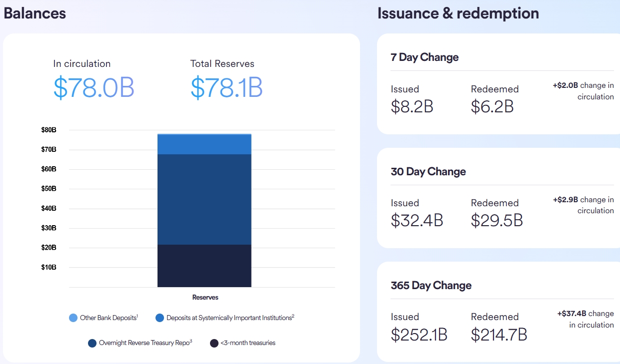This screenshot has width=620, height=364.
Task: Select the <3-month treasuries bar segment
Action: click(x=204, y=266)
